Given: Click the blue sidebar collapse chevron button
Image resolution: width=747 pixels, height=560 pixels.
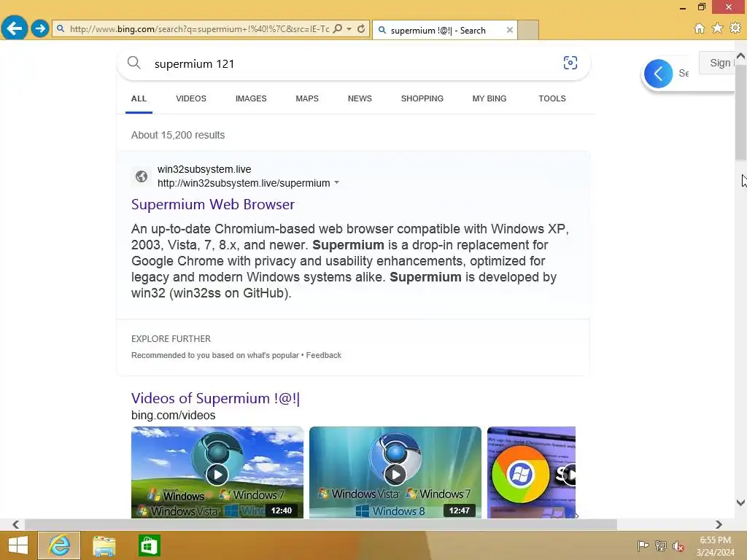Looking at the screenshot, I should pos(658,74).
